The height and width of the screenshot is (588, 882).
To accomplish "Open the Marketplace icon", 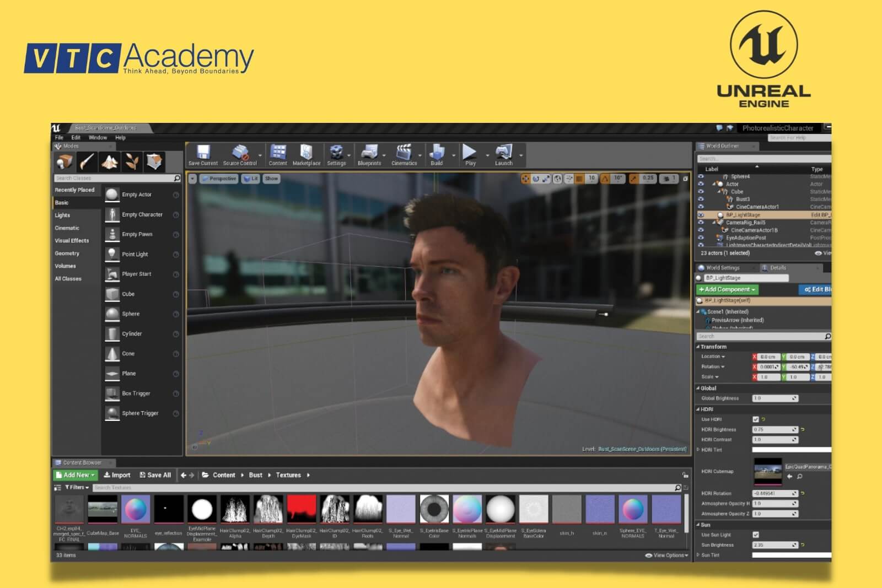I will tap(306, 153).
